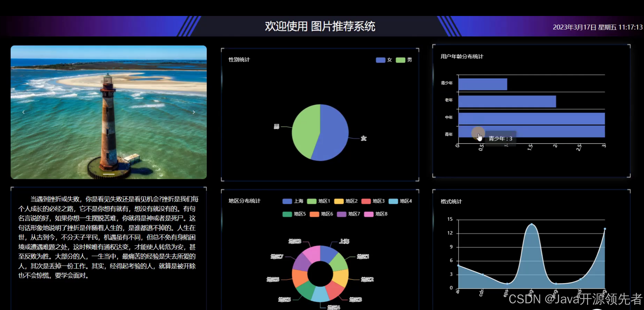644x310 pixels.
Task: Click the 女 legend swatch in 性别统计
Action: point(380,60)
